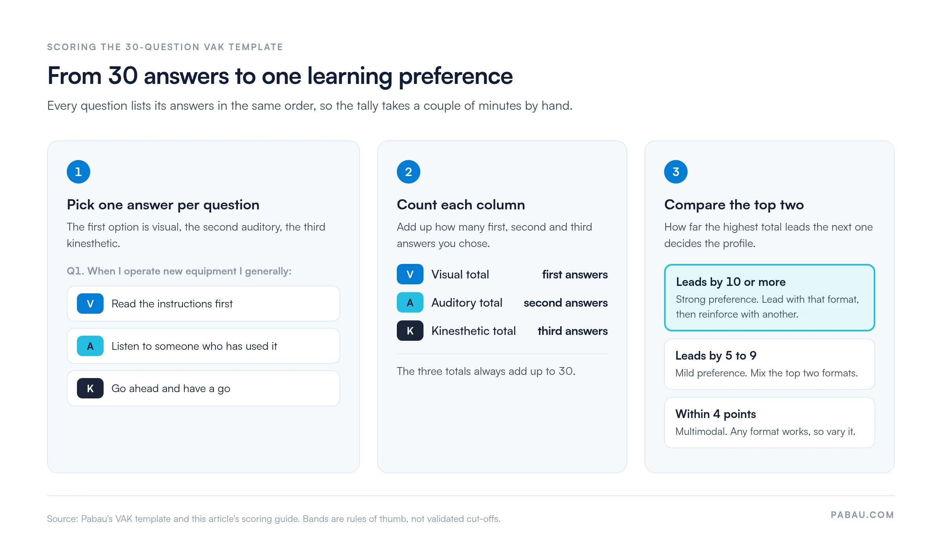Click the A badge next to Auditory total
This screenshot has height=560, width=942.
click(410, 302)
